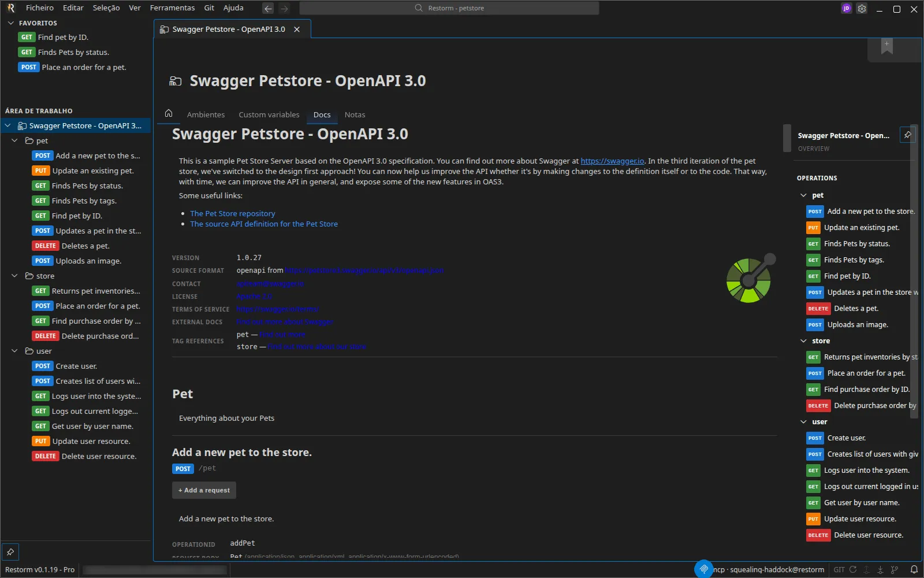Open the https://swagger.io link
Viewport: 924px width, 578px height.
click(612, 161)
